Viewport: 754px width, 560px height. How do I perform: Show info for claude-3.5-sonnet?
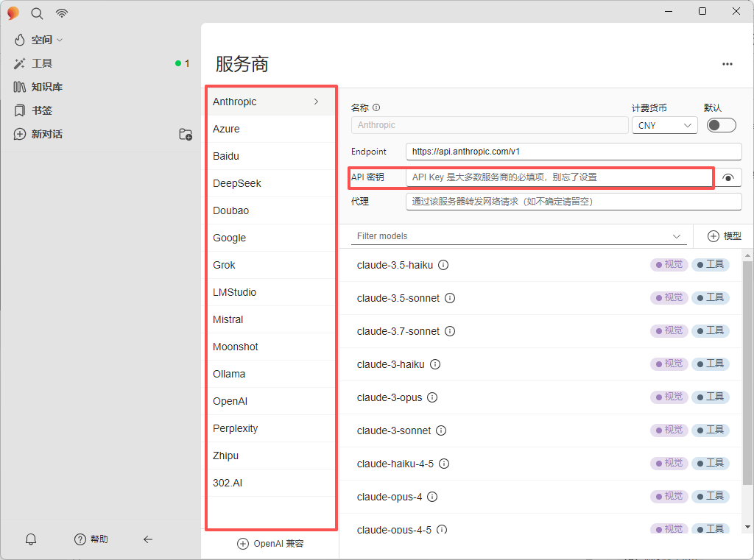pos(450,298)
